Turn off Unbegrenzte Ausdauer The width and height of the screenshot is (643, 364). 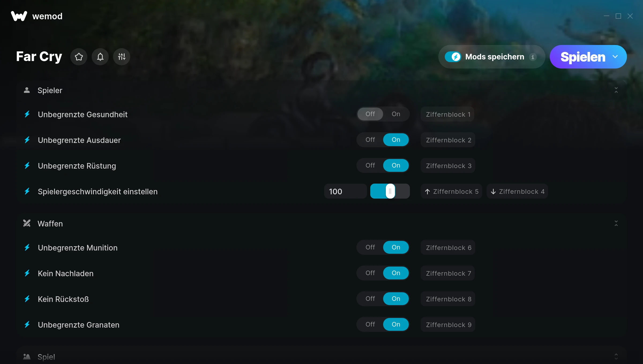(370, 140)
